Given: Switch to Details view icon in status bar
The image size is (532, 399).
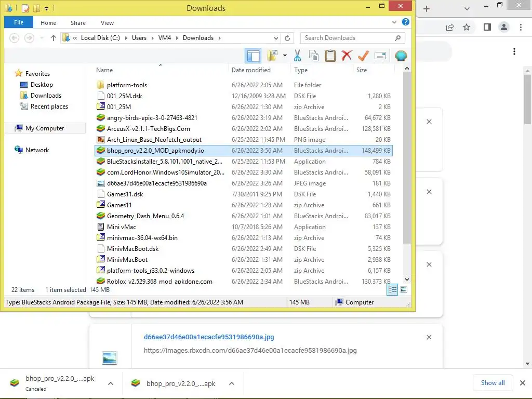Looking at the screenshot, I should pyautogui.click(x=392, y=289).
